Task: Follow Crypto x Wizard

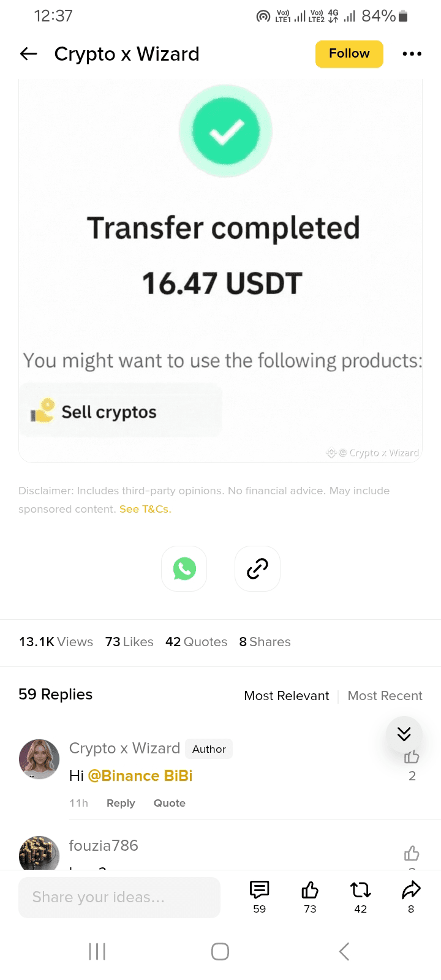Action: pos(349,54)
